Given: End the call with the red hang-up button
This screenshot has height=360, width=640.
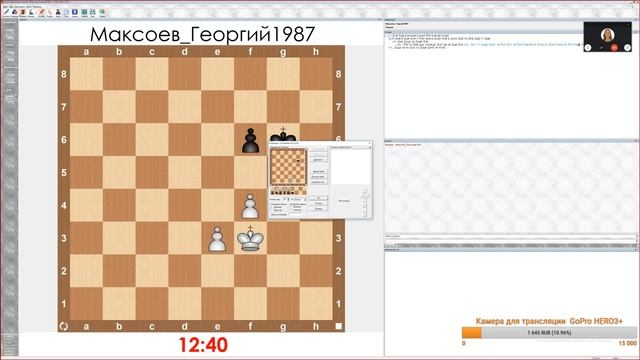Looking at the screenshot, I should [x=614, y=48].
